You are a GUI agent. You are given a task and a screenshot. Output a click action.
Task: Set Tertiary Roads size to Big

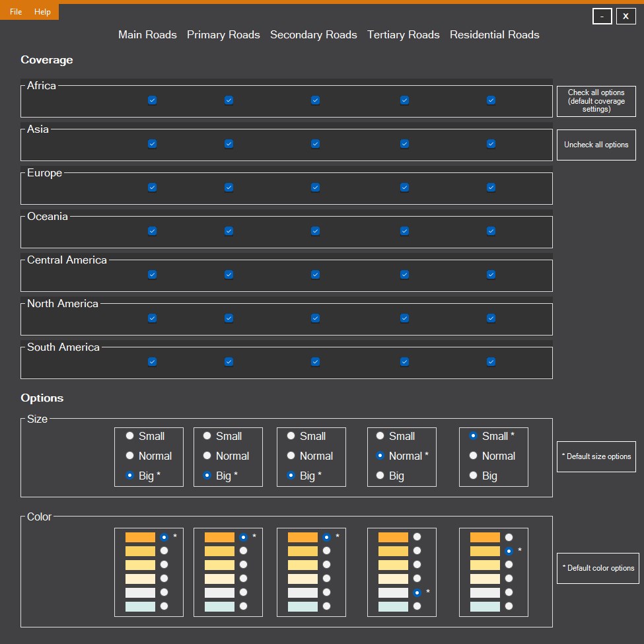pos(380,476)
